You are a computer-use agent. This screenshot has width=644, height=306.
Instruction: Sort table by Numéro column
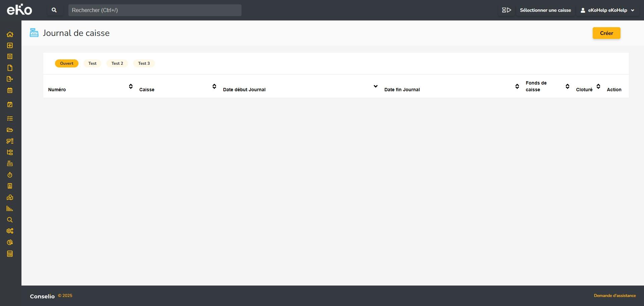coord(131,87)
